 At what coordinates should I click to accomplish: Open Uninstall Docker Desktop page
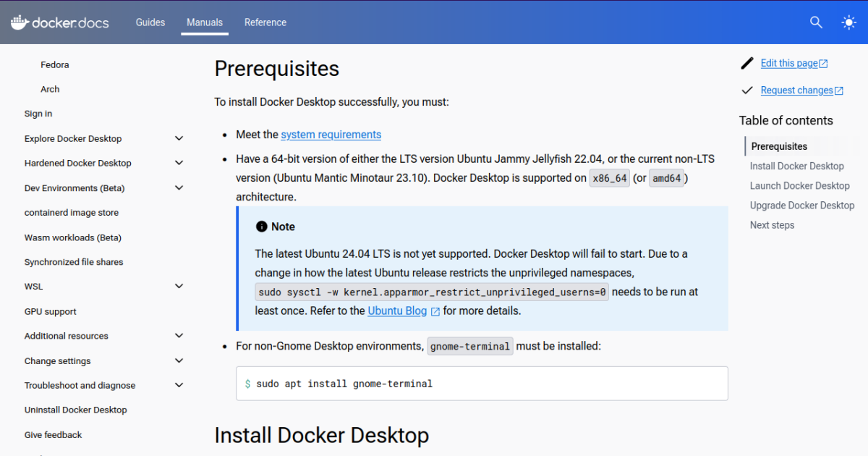click(76, 410)
